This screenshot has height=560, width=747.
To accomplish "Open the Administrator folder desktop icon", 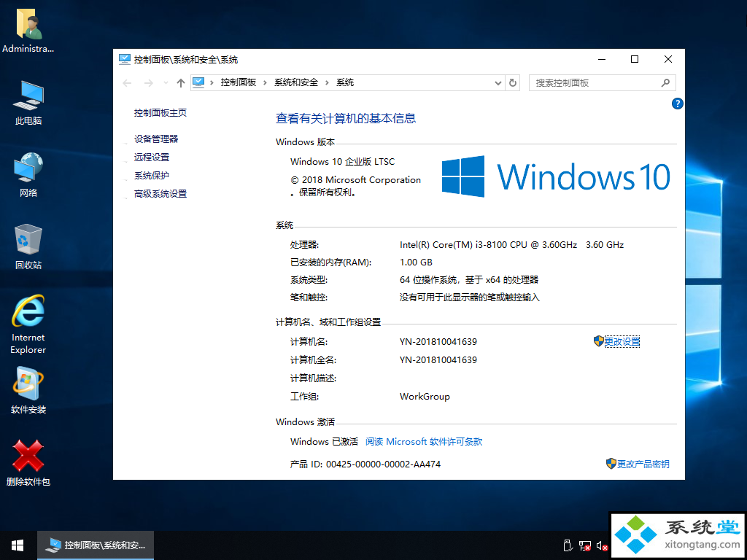I will click(x=28, y=31).
